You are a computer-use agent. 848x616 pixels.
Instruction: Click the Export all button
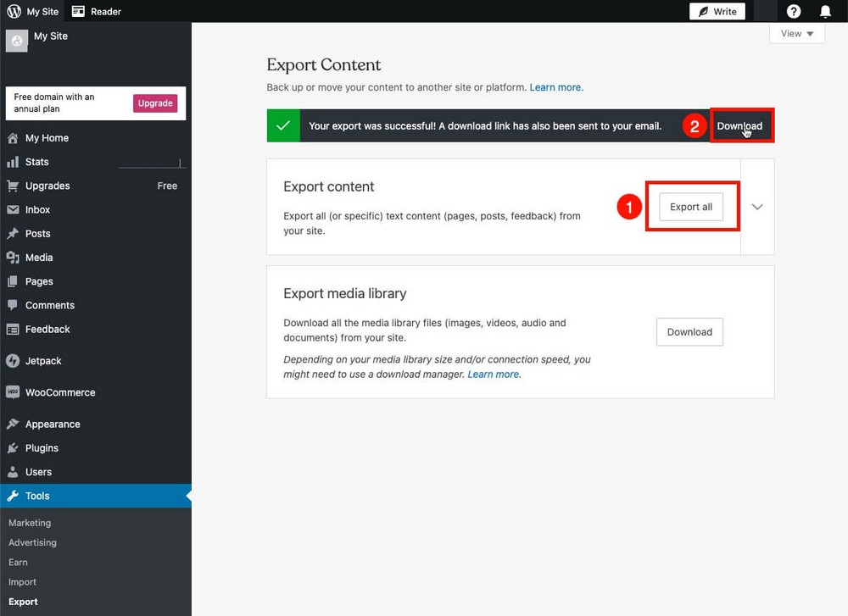click(x=690, y=207)
